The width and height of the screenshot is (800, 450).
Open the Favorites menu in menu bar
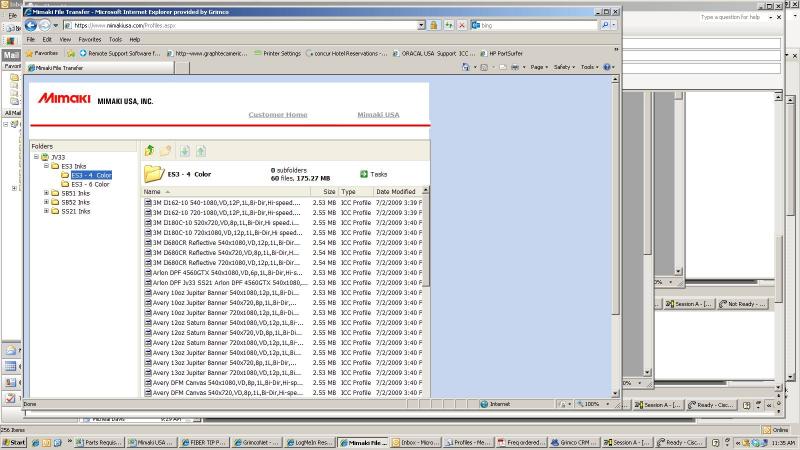pos(90,39)
